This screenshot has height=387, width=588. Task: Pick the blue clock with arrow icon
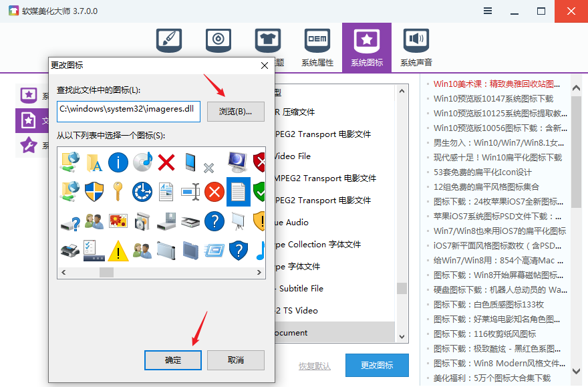142,191
